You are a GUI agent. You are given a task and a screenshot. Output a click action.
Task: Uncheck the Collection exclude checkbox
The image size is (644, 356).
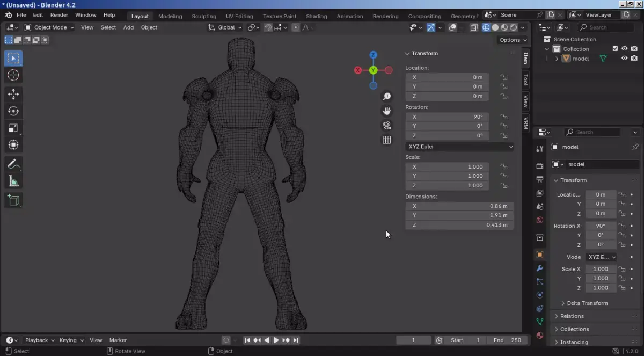tap(616, 49)
